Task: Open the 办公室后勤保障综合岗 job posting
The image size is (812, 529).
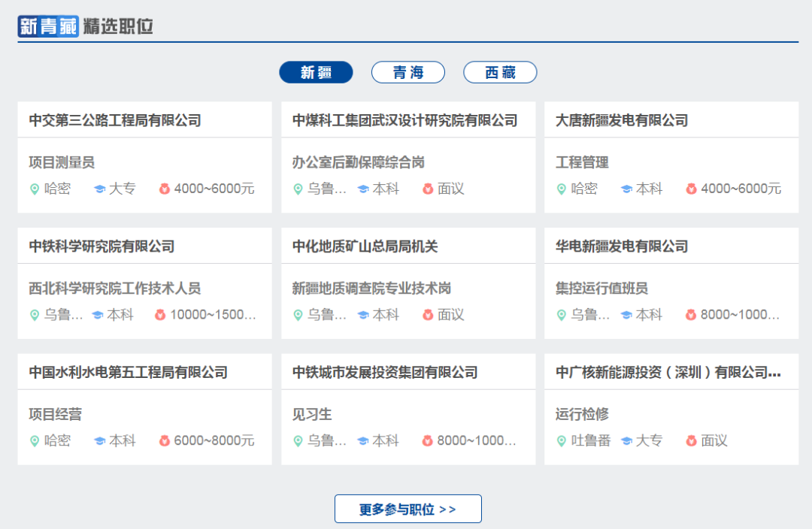Action: 359,162
